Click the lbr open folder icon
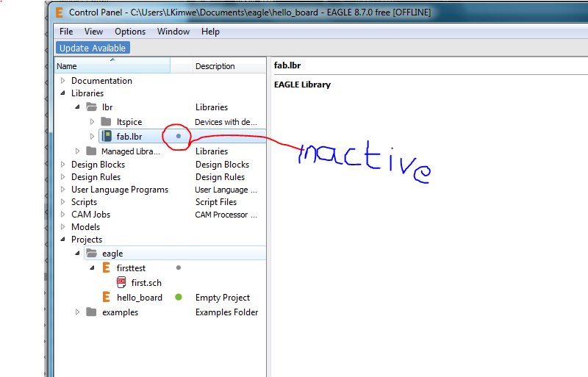The width and height of the screenshot is (588, 377). (91, 107)
